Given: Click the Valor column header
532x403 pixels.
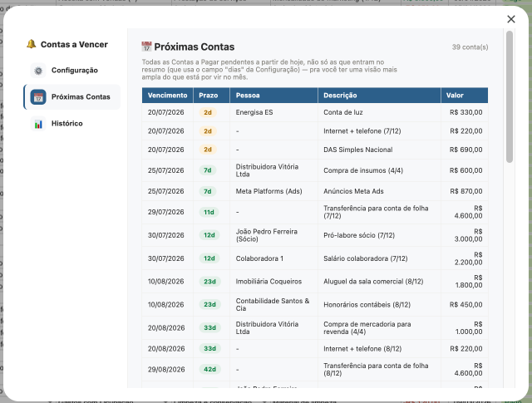Looking at the screenshot, I should pos(465,96).
